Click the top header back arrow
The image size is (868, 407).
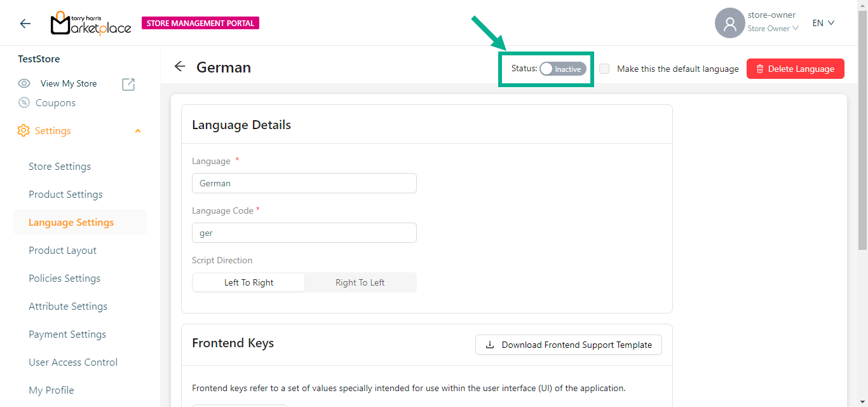[25, 24]
